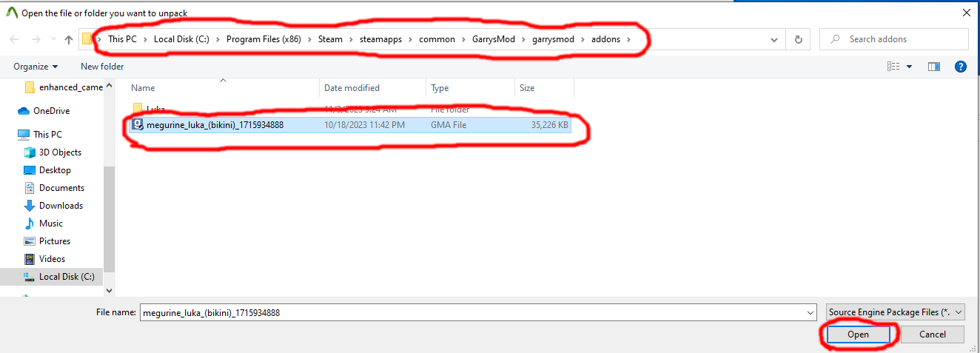Open the recent locations dropdown arrow
Screen dimensions: 980x353
53,40
